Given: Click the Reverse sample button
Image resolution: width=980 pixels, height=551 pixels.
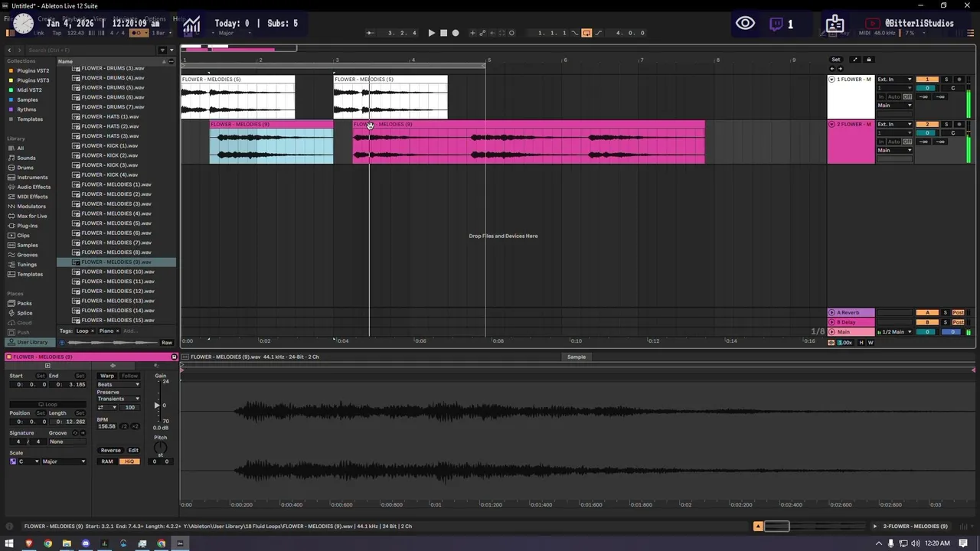Looking at the screenshot, I should pos(110,450).
